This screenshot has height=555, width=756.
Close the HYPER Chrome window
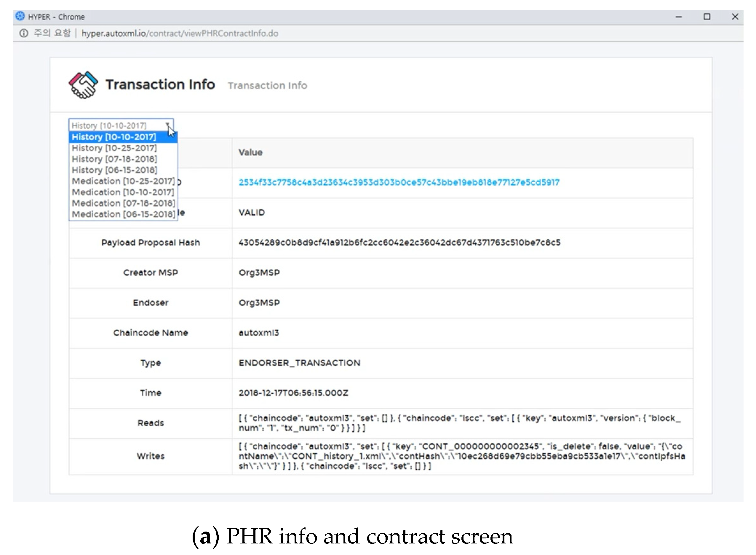tap(735, 17)
